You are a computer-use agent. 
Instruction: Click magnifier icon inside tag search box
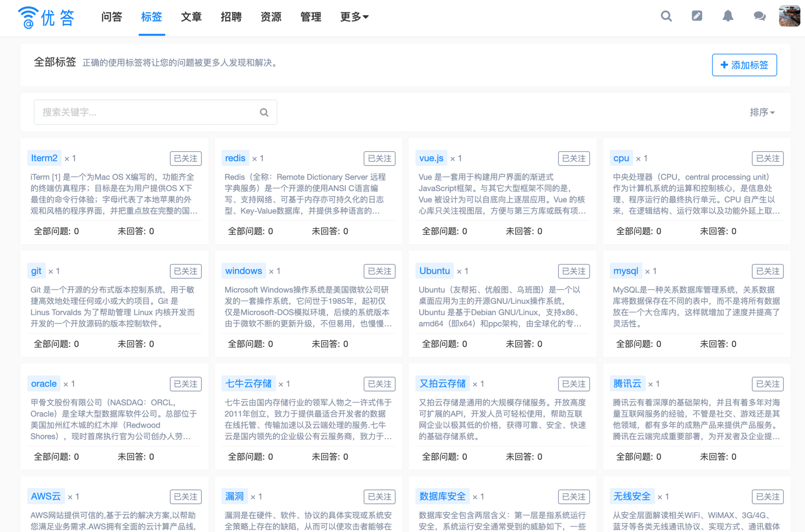(x=264, y=112)
